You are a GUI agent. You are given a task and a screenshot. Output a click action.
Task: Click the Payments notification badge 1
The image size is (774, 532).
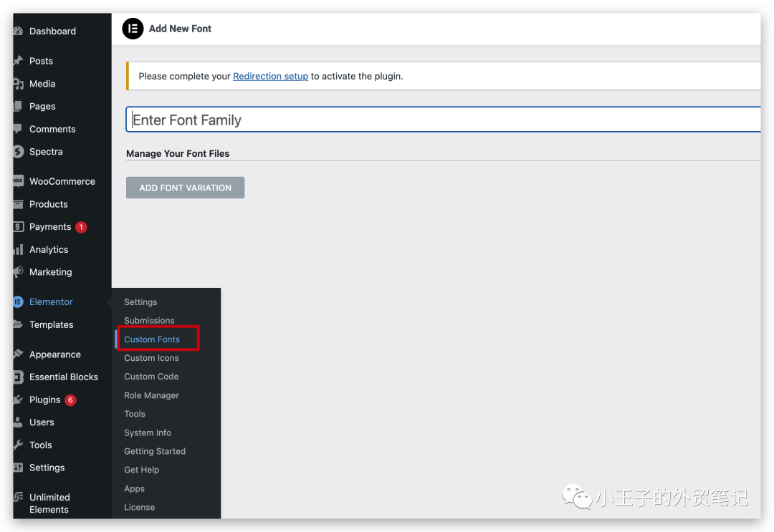[81, 227]
